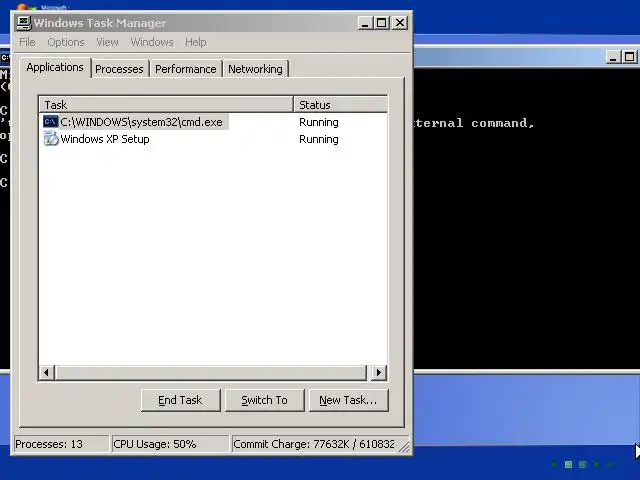The image size is (640, 480).
Task: Switch to the Processes tab
Action: 119,69
